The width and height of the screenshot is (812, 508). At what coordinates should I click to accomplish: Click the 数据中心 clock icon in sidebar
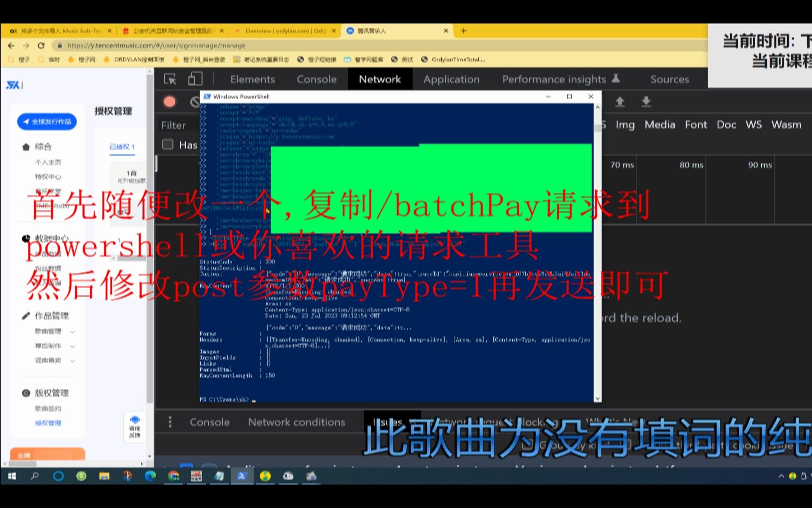tap(26, 238)
